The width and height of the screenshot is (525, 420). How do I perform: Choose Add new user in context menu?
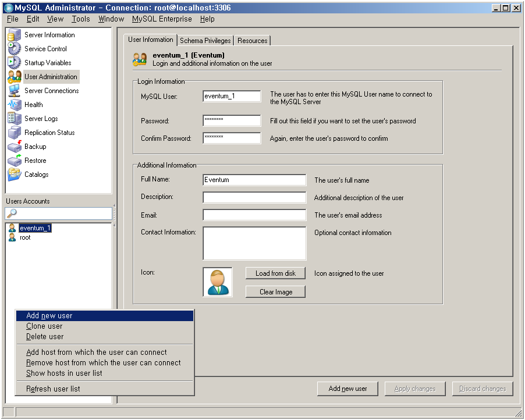(105, 316)
